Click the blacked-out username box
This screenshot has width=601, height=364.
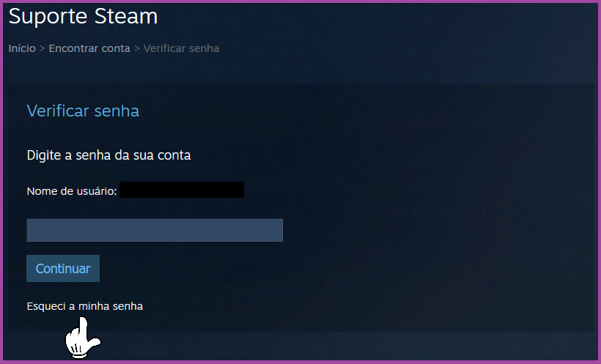182,190
